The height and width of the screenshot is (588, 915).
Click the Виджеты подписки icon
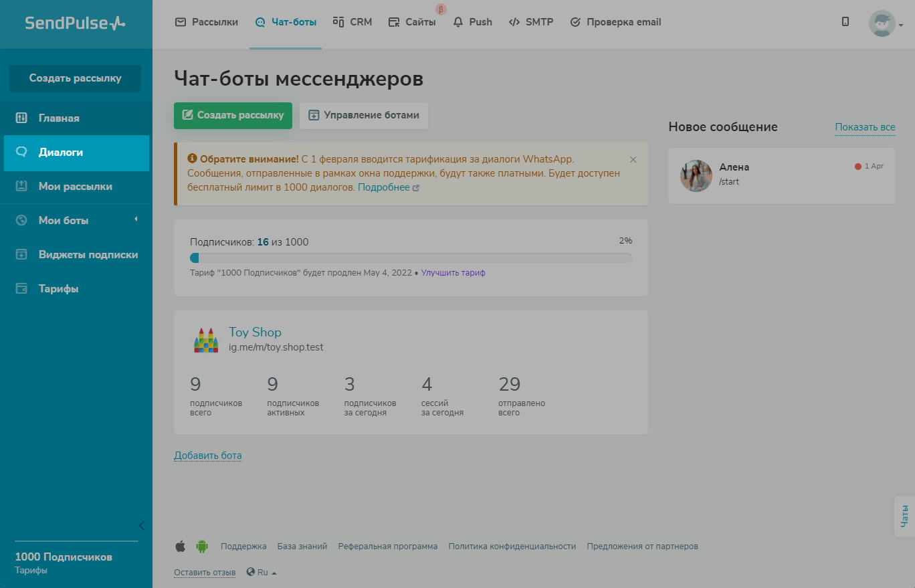click(21, 255)
